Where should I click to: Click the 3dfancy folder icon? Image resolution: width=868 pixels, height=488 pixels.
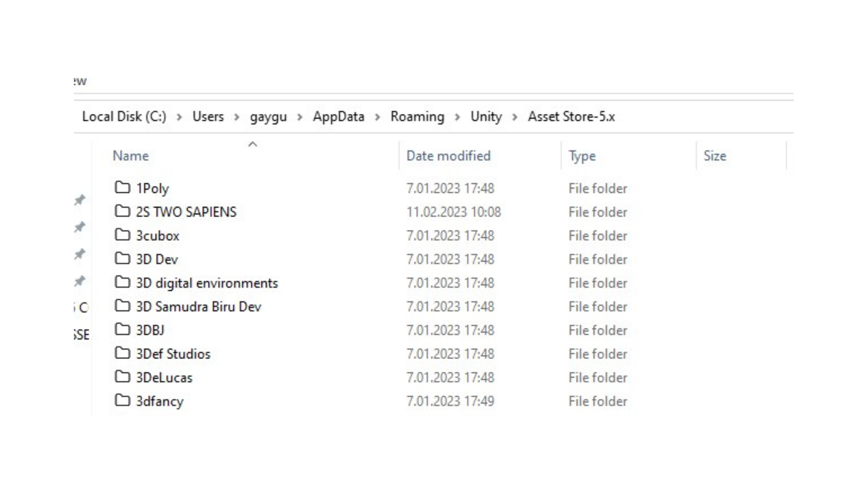(122, 400)
